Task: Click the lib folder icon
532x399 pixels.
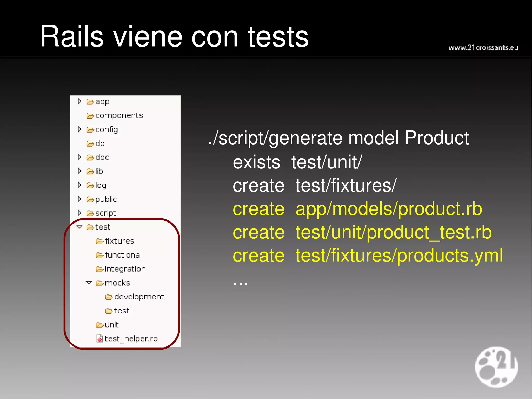Action: pos(90,172)
